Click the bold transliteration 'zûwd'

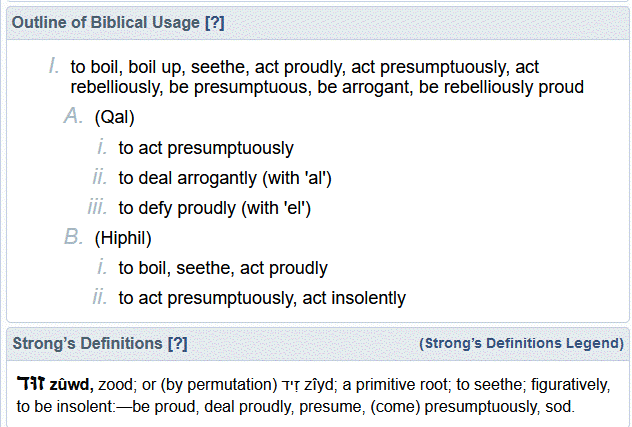tap(71, 385)
